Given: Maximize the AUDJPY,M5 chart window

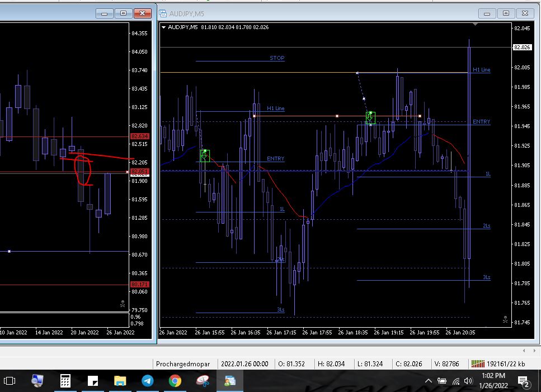Looking at the screenshot, I should [x=506, y=13].
